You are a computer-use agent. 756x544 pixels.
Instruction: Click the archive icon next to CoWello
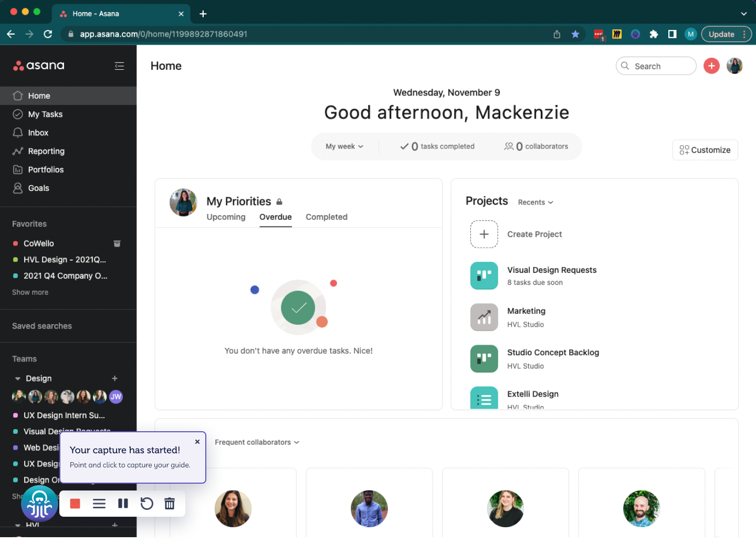[x=117, y=243]
